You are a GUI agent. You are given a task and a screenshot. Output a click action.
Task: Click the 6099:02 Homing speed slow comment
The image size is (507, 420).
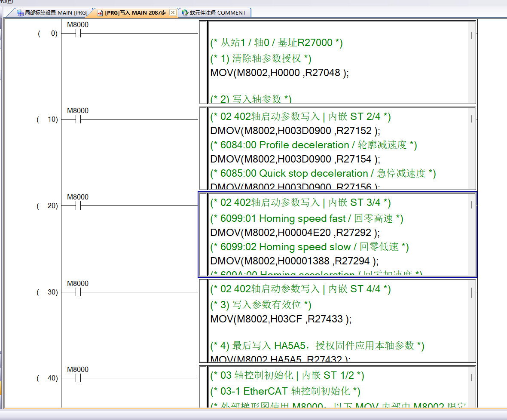[x=309, y=247]
